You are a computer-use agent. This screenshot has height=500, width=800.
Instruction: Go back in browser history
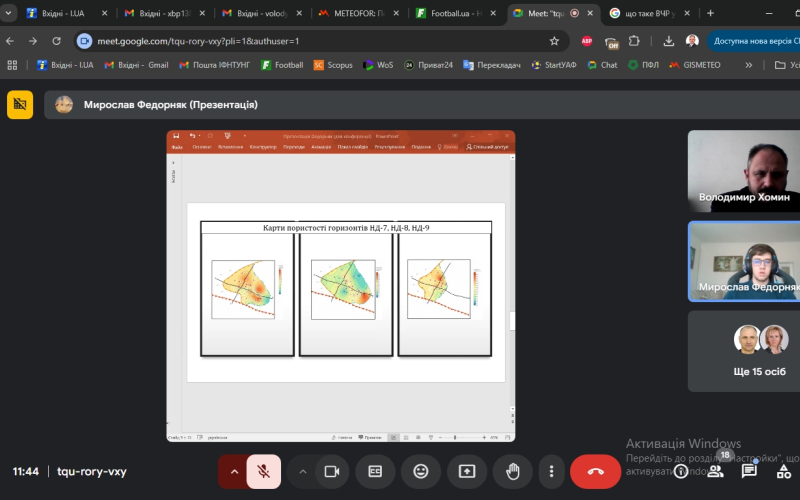pyautogui.click(x=10, y=41)
